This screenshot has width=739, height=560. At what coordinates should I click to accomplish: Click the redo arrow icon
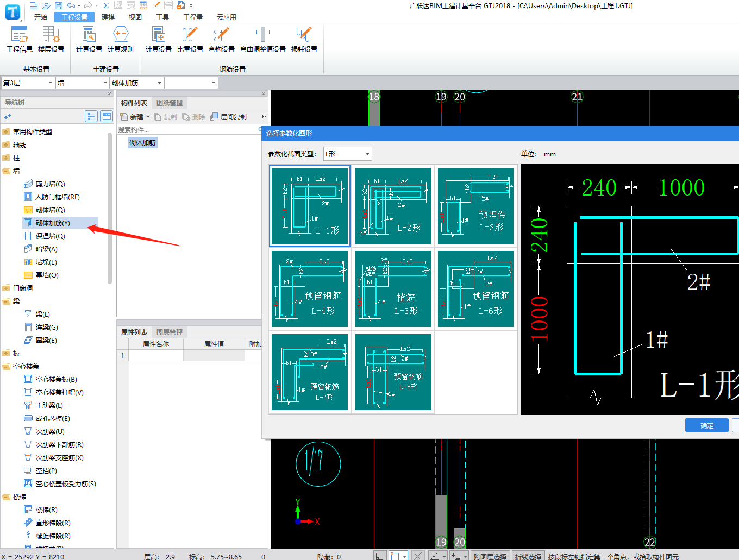(x=88, y=5)
